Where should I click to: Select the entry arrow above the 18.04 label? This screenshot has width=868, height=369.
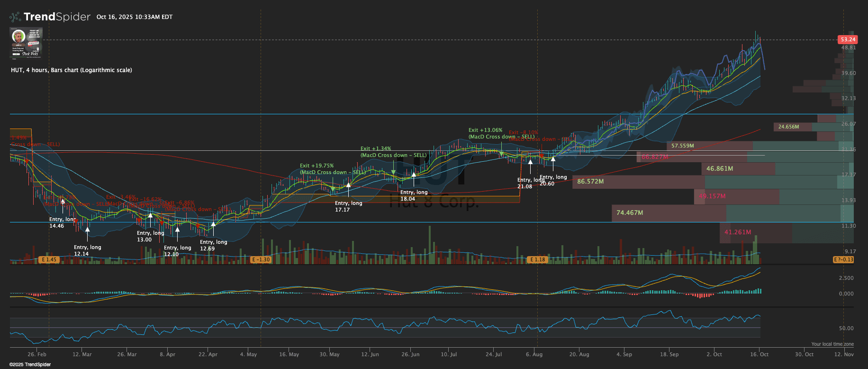click(x=414, y=175)
